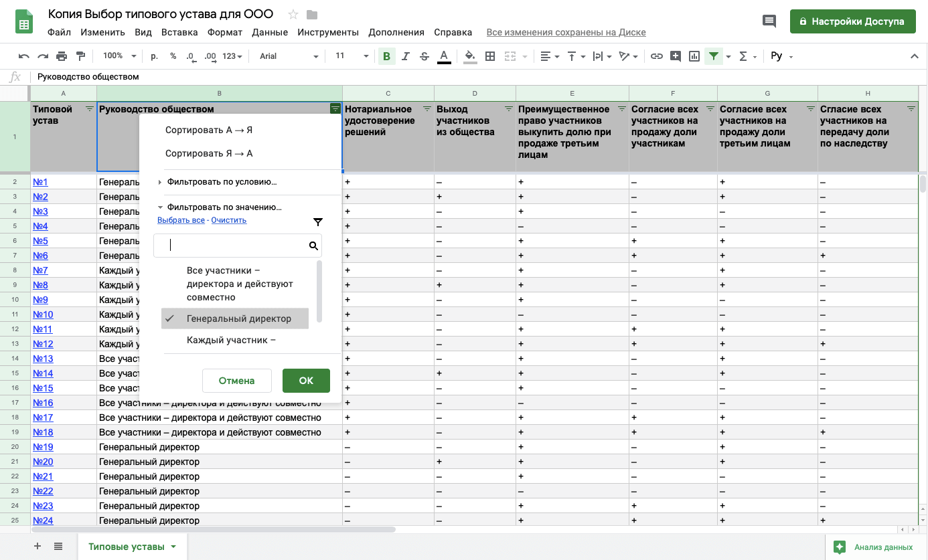Insert a link using the chain icon
This screenshot has width=928, height=560.
tap(657, 56)
